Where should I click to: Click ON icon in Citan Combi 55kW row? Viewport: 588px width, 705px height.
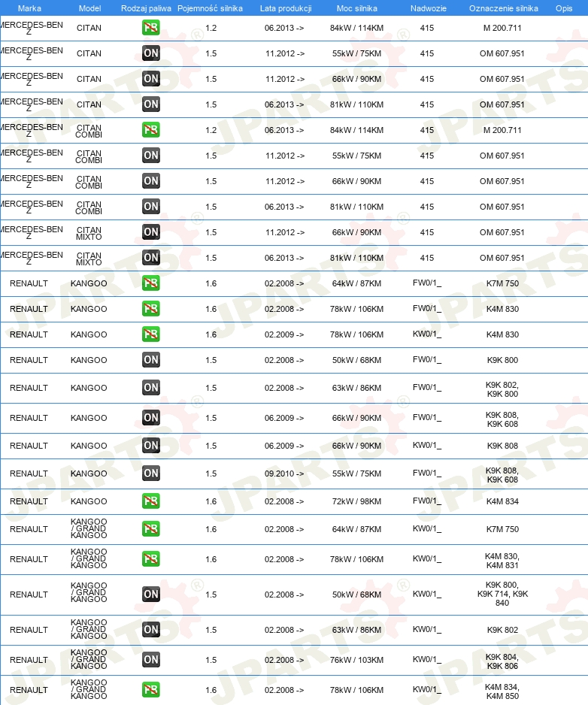150,156
